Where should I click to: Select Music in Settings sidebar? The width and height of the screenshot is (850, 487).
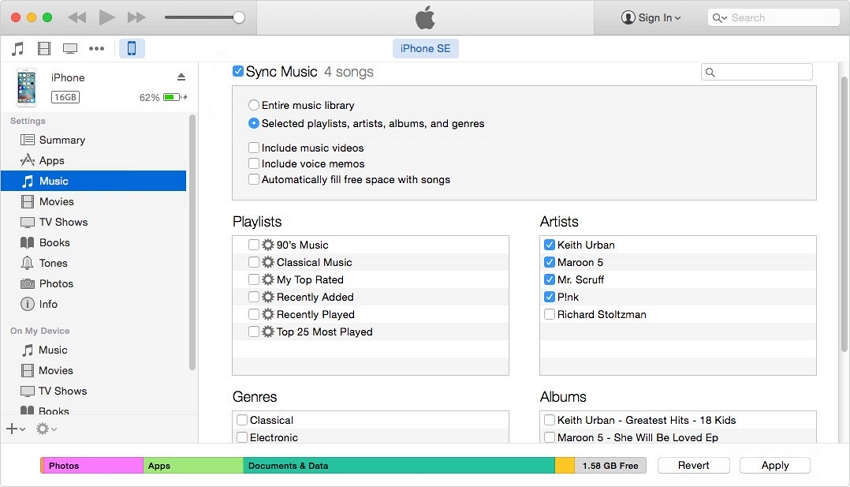click(x=93, y=181)
